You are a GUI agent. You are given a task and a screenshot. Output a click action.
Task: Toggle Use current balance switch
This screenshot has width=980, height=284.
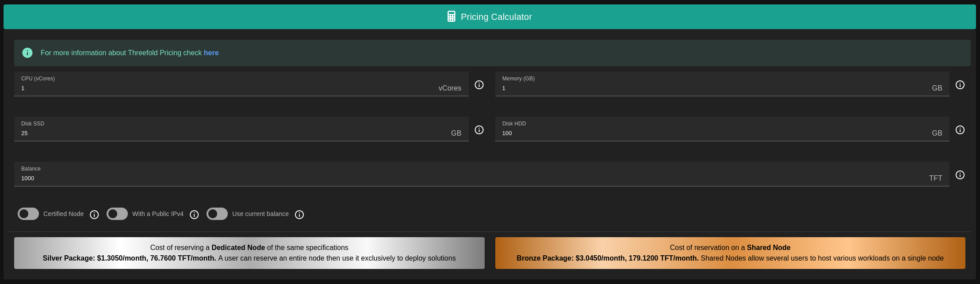217,214
